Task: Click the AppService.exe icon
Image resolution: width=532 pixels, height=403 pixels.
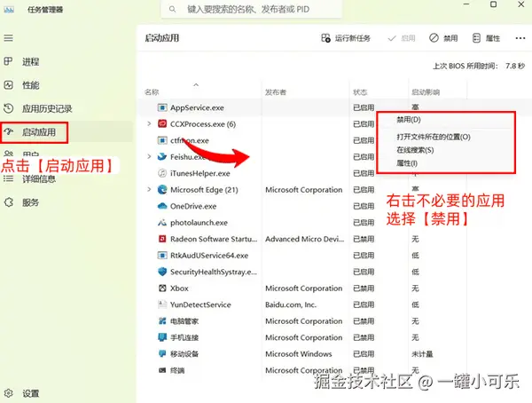Action: [x=162, y=107]
